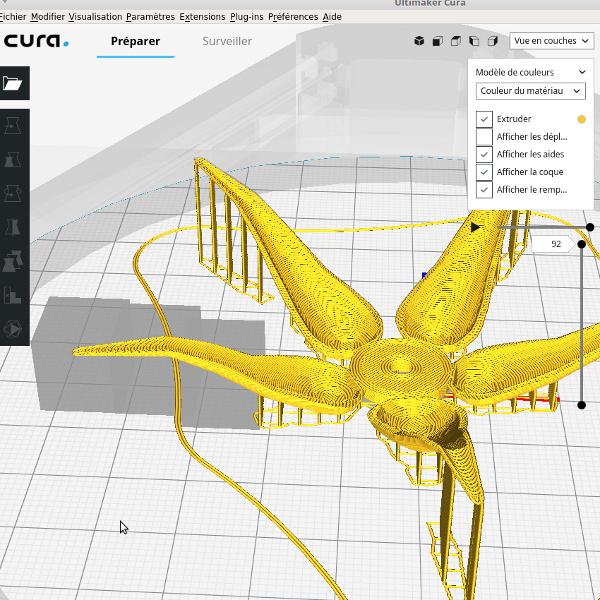Select the Scale tool in sidebar
600x600 pixels.
point(13,160)
